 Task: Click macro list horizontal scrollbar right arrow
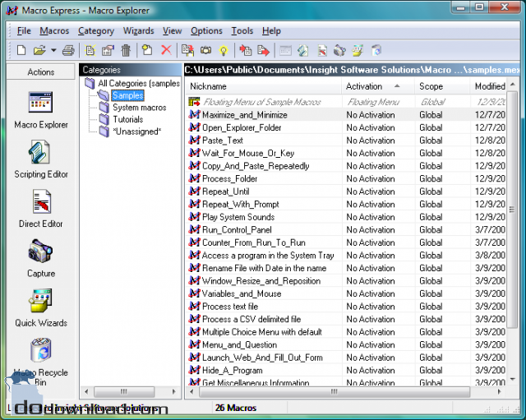click(500, 391)
